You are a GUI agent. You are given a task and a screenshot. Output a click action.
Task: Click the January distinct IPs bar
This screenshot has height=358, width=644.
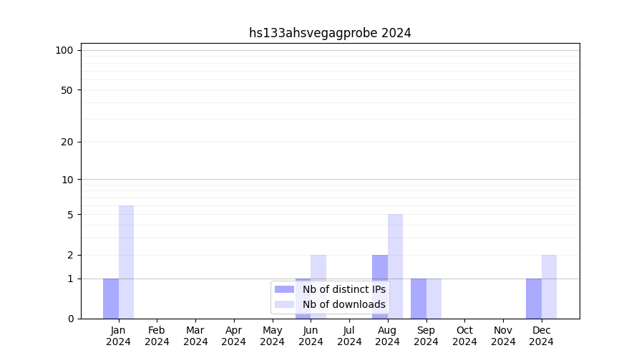[x=111, y=299]
